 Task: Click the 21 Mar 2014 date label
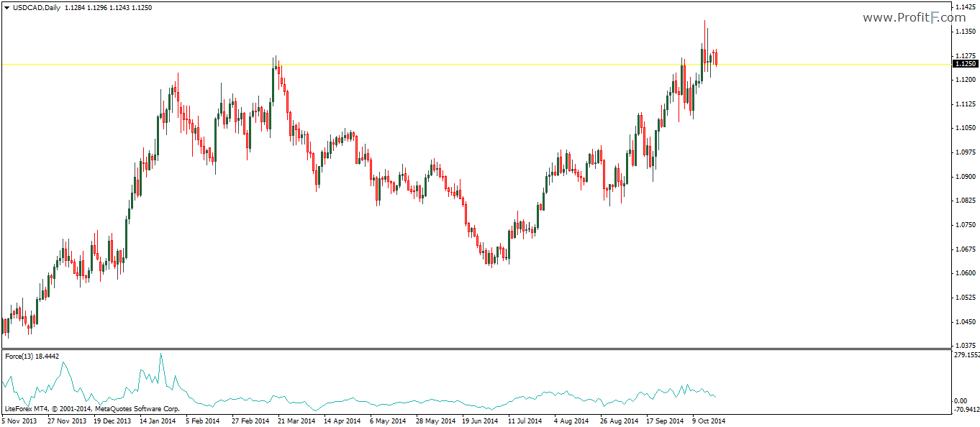click(296, 421)
